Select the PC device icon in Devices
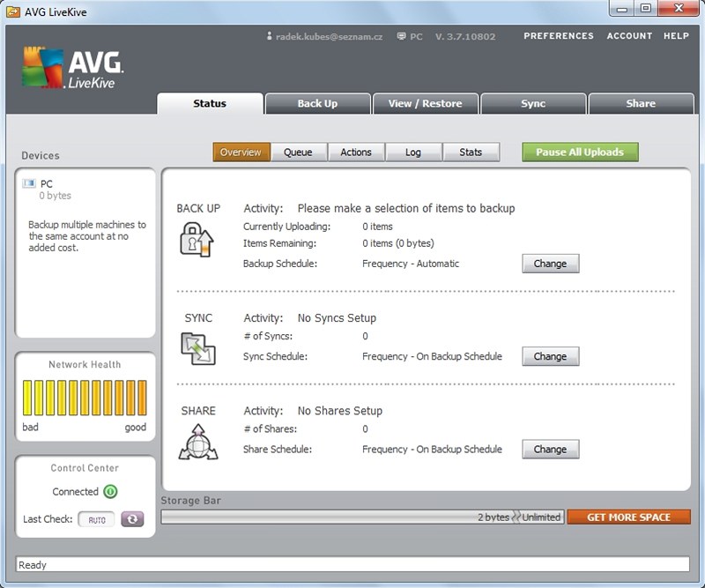 point(29,183)
